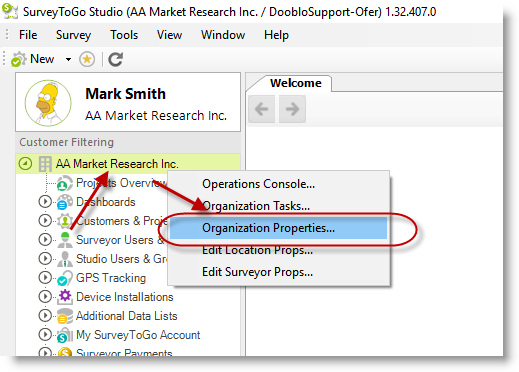Click the SurveyToGo Studio title bar icon
The width and height of the screenshot is (519, 372).
point(10,11)
